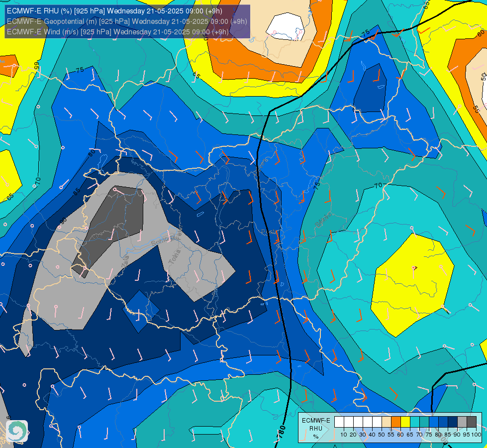Click the 'Pest' county label on the map
Viewport: 487px width, 448px height.
[268, 231]
